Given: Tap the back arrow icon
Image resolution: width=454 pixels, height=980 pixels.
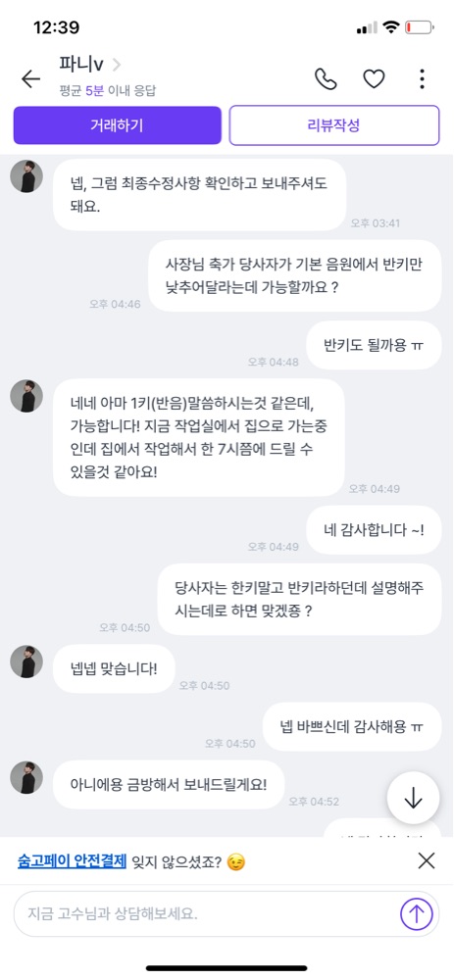Looking at the screenshot, I should pyautogui.click(x=30, y=78).
